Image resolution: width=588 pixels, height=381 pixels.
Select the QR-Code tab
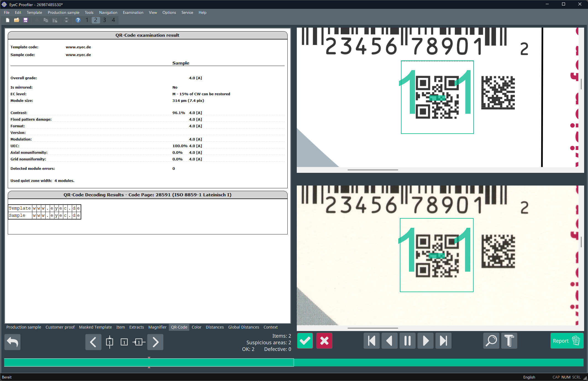point(179,327)
